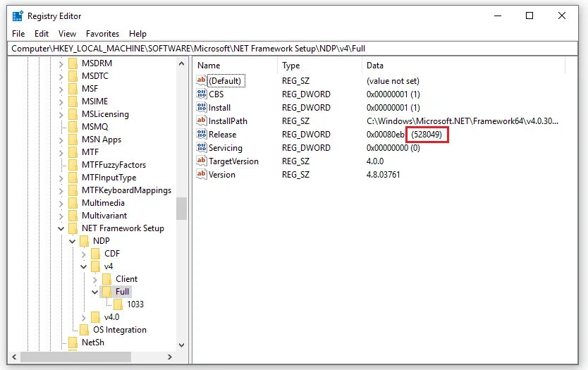This screenshot has height=370, width=588.
Task: Click the MSIME folder icon
Action: [x=73, y=101]
